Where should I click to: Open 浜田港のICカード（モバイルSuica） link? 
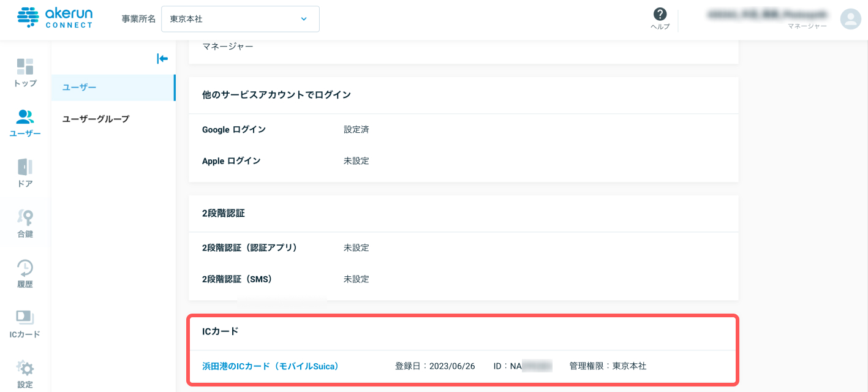pyautogui.click(x=270, y=366)
